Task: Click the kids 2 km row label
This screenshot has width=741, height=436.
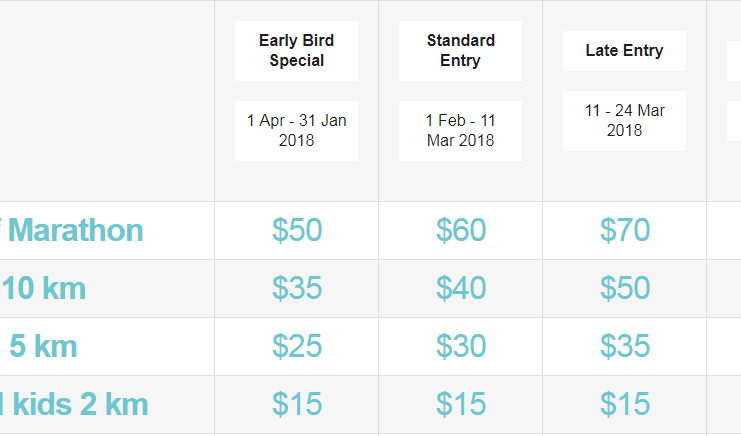Action: click(x=75, y=405)
